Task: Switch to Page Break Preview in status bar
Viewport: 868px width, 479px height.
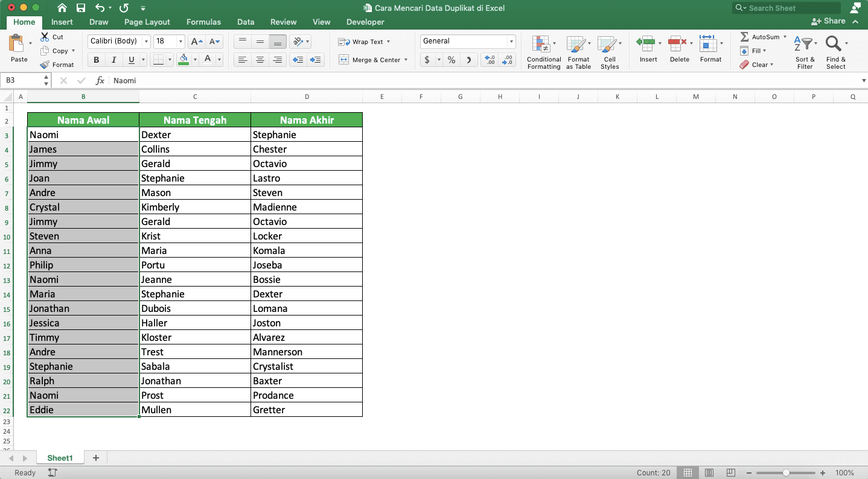Action: coord(731,473)
